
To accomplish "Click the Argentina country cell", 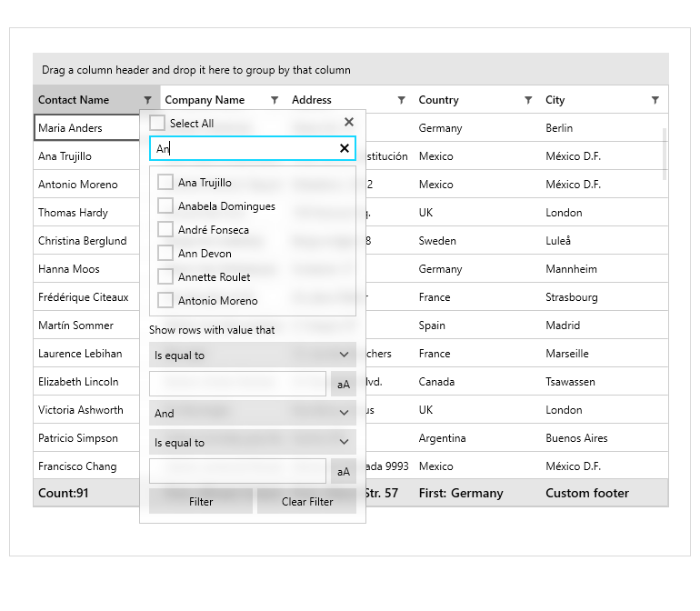I will point(477,437).
